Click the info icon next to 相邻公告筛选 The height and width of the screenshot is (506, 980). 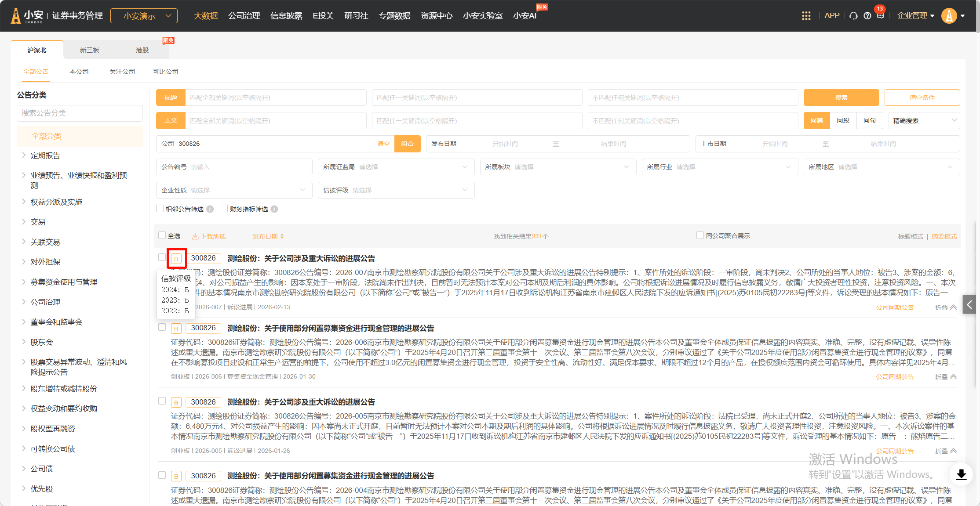tap(210, 209)
